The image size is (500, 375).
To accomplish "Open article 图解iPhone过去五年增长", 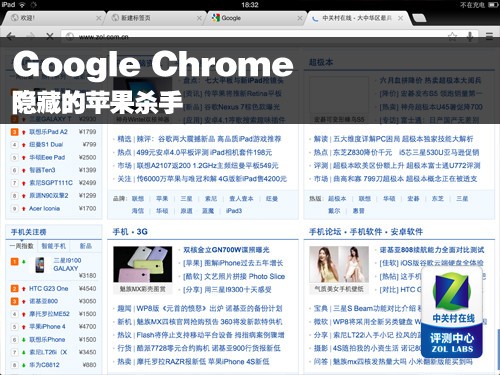I will click(x=243, y=263).
